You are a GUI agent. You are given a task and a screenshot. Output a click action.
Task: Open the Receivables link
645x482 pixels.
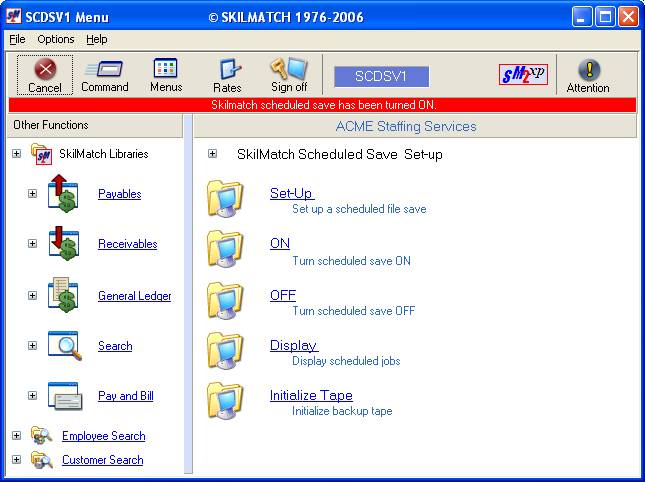click(x=128, y=244)
